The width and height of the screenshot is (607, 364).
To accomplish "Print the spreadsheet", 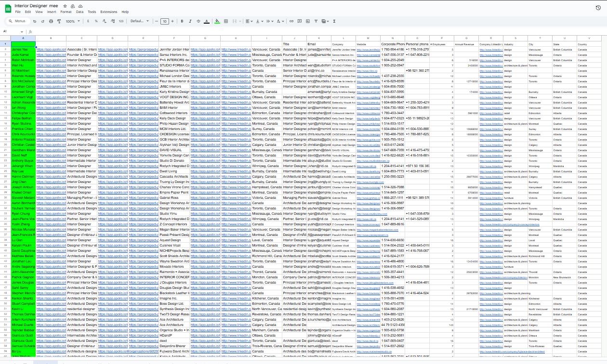I will pos(51,21).
